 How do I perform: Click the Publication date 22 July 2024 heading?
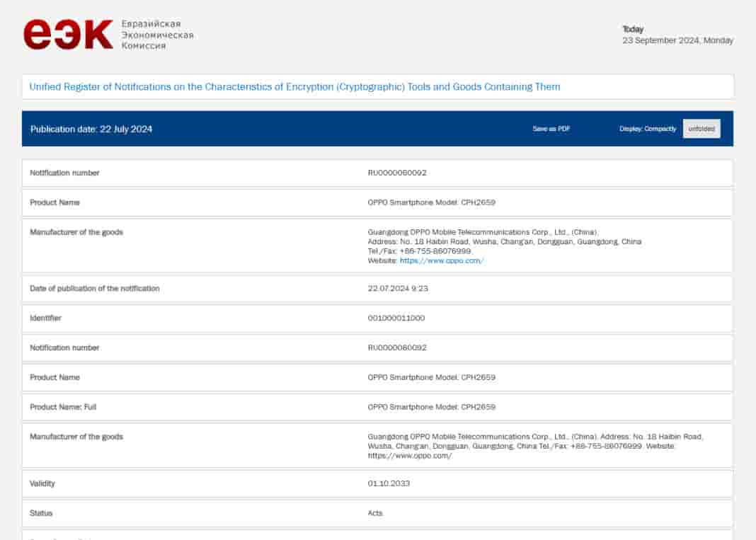[x=91, y=129]
